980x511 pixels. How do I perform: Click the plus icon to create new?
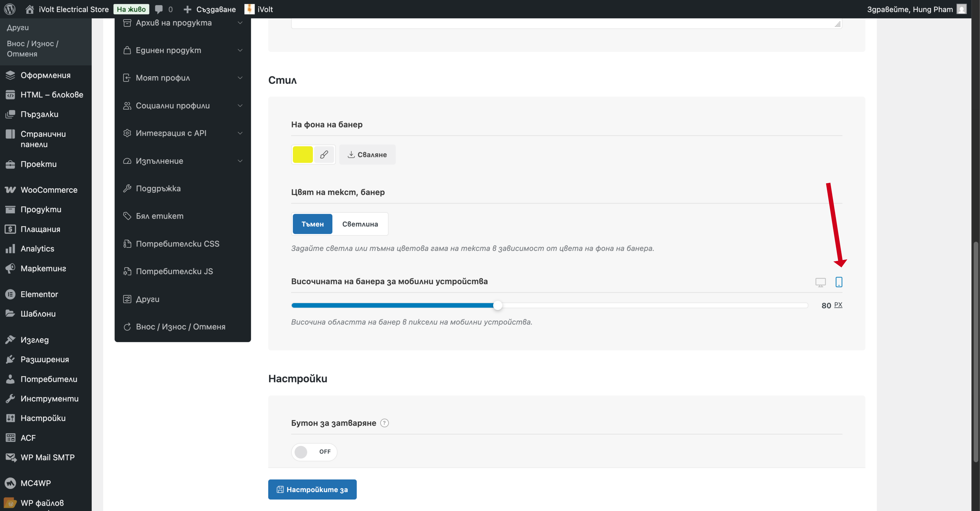(187, 9)
